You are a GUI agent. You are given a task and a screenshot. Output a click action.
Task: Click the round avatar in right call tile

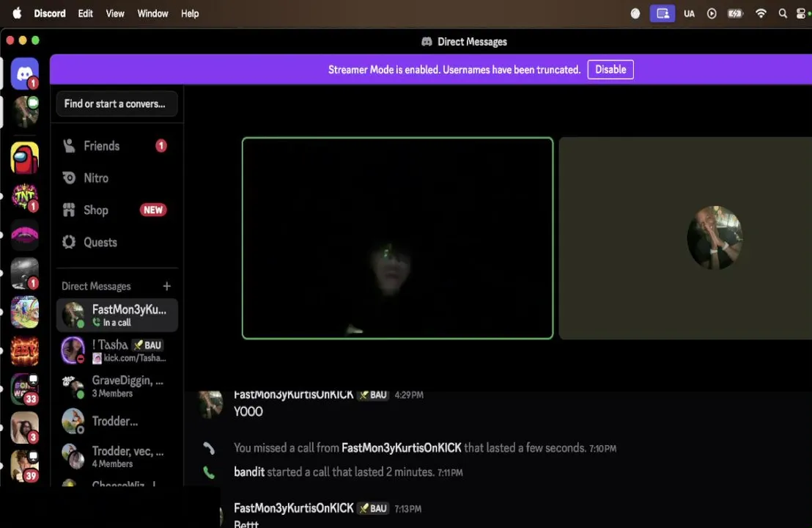[715, 238]
